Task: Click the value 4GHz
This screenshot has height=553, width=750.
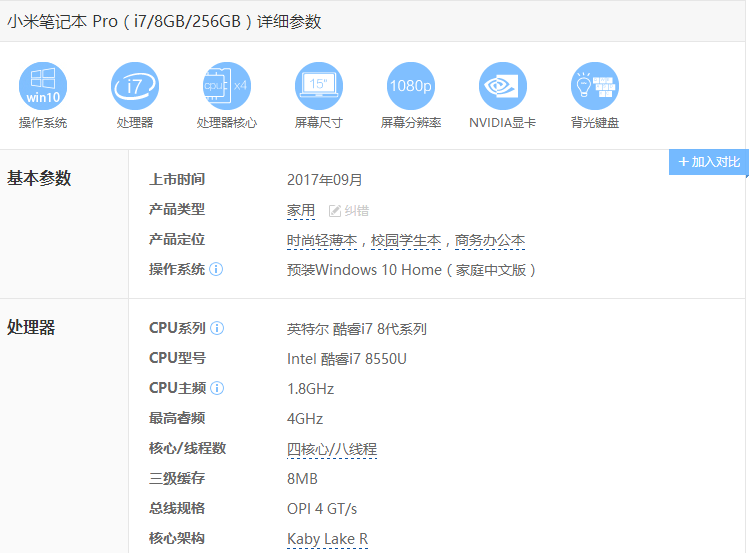Action: click(x=305, y=419)
